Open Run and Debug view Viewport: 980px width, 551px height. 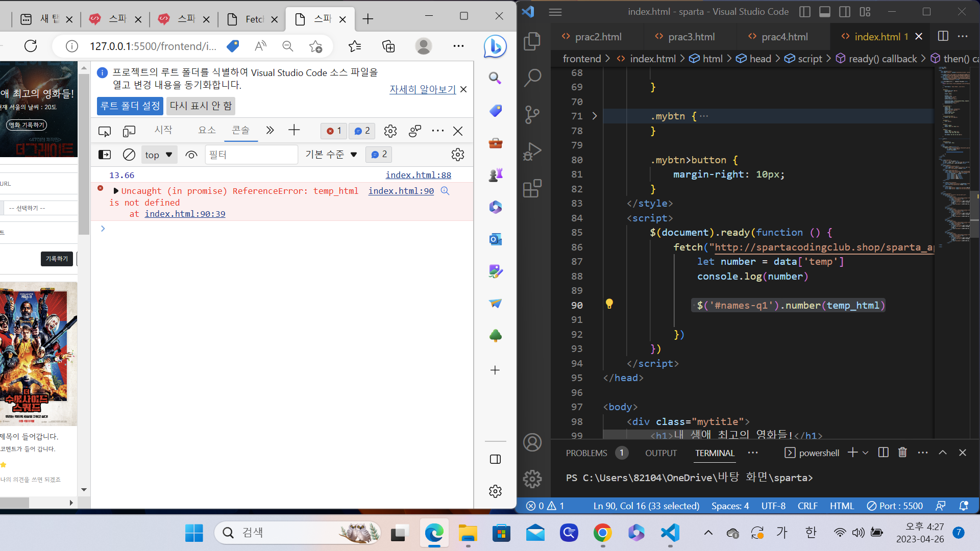[x=532, y=152]
